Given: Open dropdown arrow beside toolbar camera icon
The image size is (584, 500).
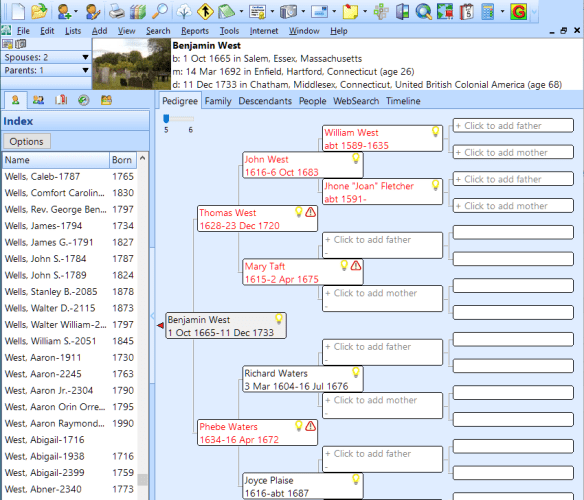Looking at the screenshot, I should [x=303, y=11].
